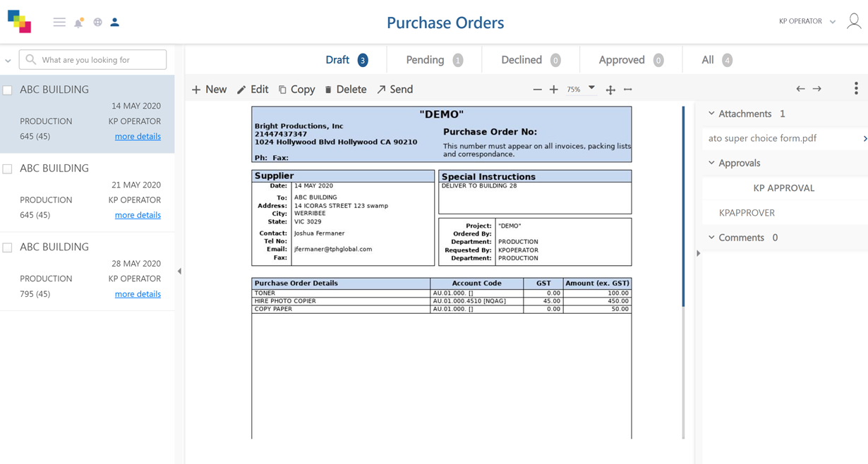Go to next order with right arrow
The image size is (868, 464).
(817, 89)
